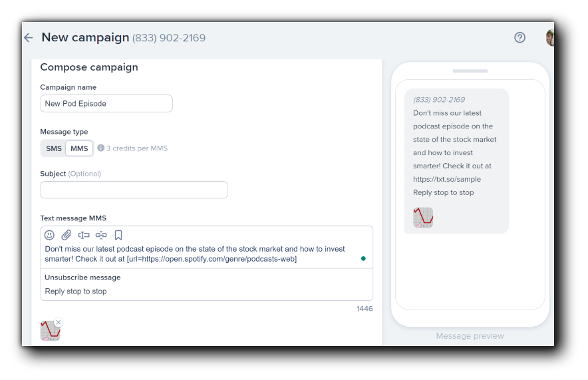Open the emoji picker

pos(49,235)
